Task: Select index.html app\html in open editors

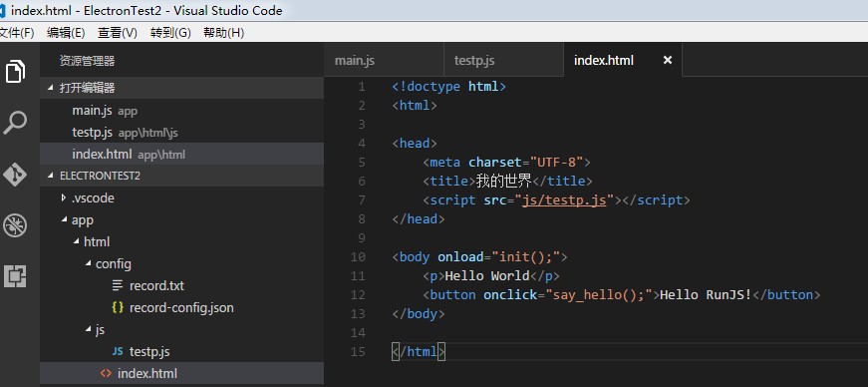Action: (x=181, y=155)
